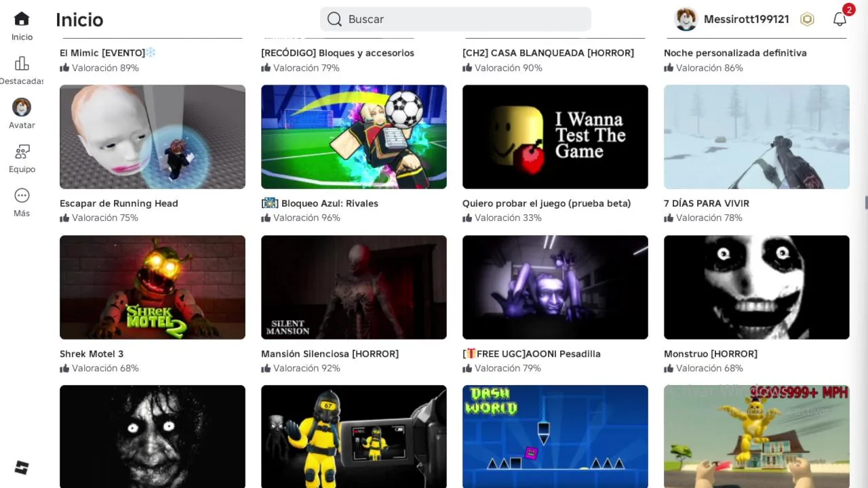This screenshot has width=868, height=488.
Task: Click thumbs-up icon under Bloqueo Azul: Rivales
Action: click(266, 218)
